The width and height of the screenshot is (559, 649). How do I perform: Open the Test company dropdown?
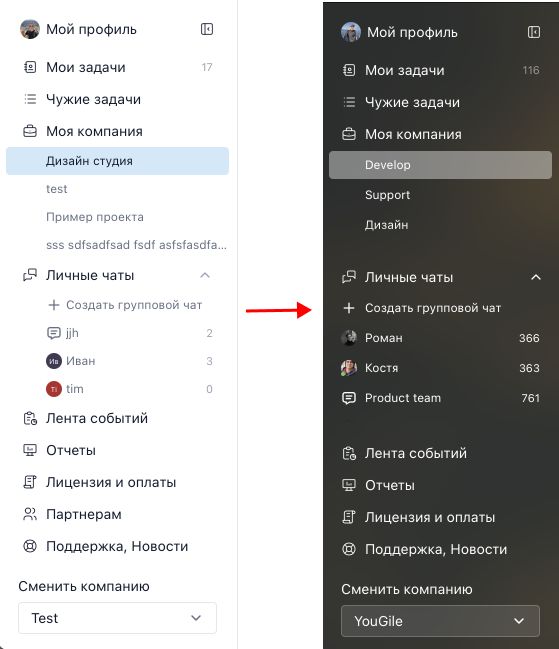118,618
